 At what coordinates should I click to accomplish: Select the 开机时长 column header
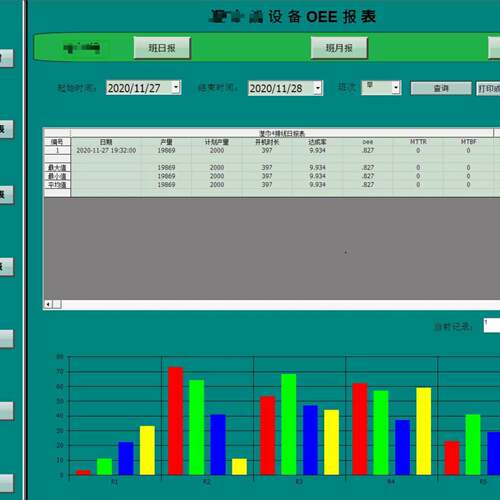tap(267, 142)
